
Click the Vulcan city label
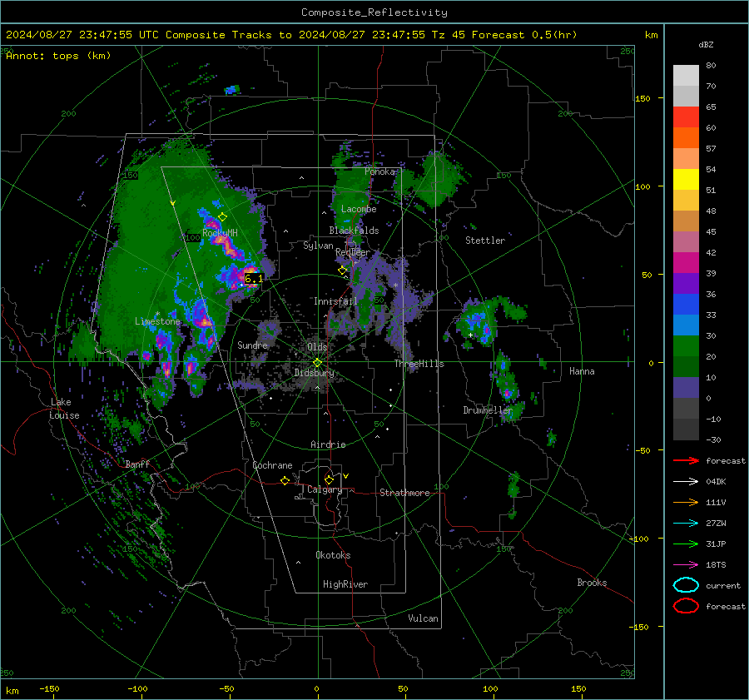[423, 618]
